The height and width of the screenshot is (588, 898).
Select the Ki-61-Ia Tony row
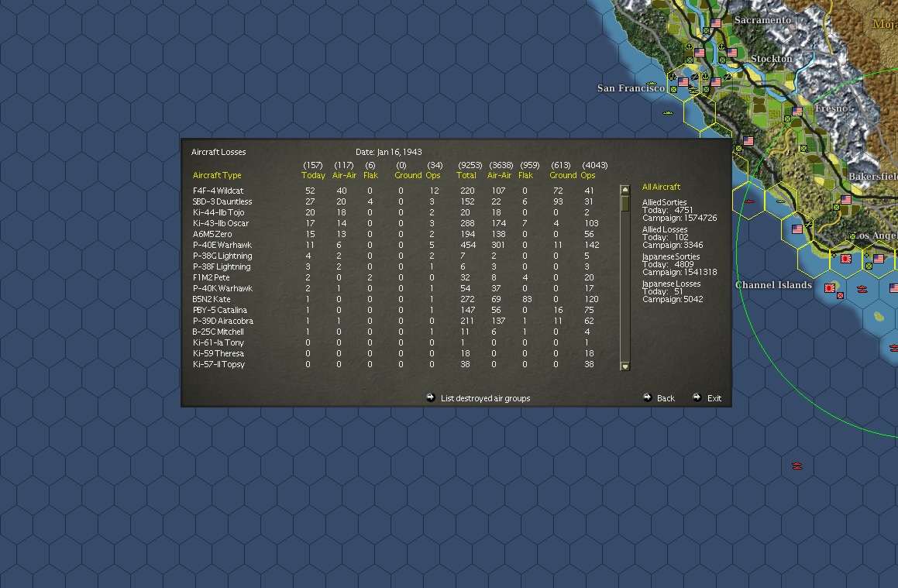[x=395, y=343]
